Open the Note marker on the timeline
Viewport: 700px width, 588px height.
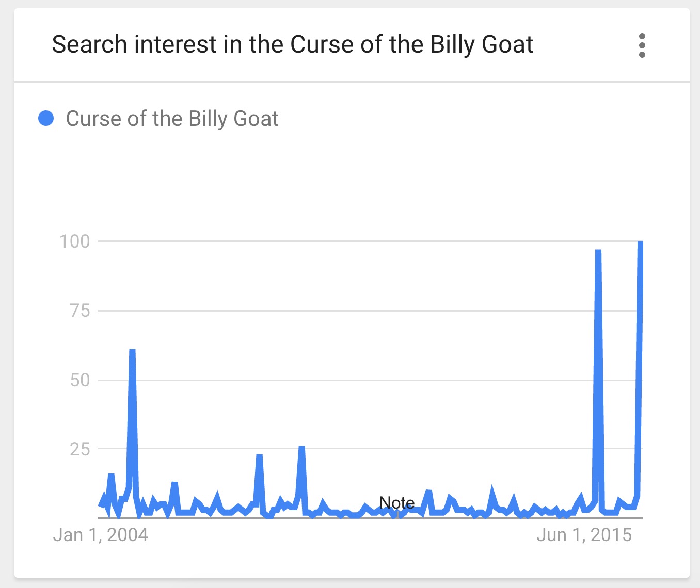coord(397,503)
